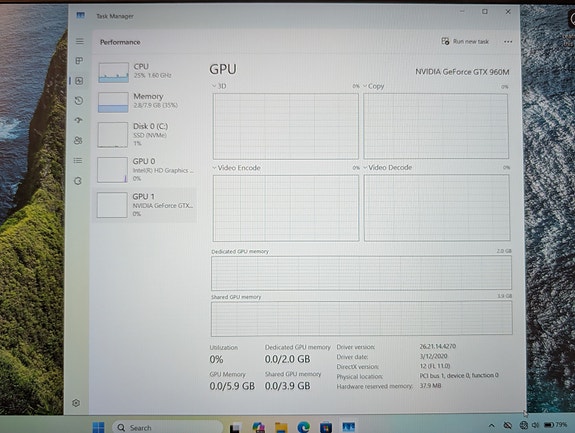Click the GPU heading text
Screen dimensions: 575x433
223,69
